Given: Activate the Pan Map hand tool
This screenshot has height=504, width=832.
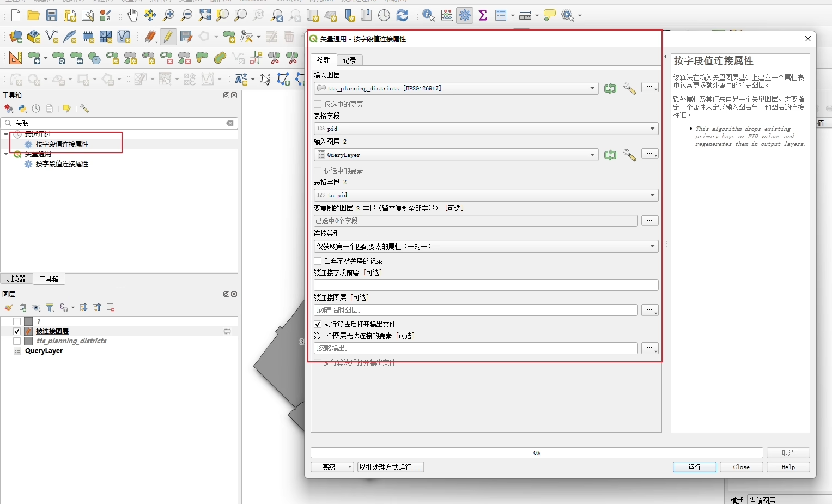Looking at the screenshot, I should pos(132,16).
